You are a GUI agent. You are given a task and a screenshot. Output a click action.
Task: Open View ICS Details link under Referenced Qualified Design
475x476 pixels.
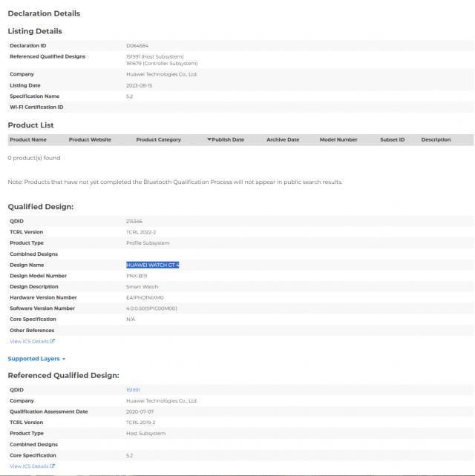tap(29, 466)
